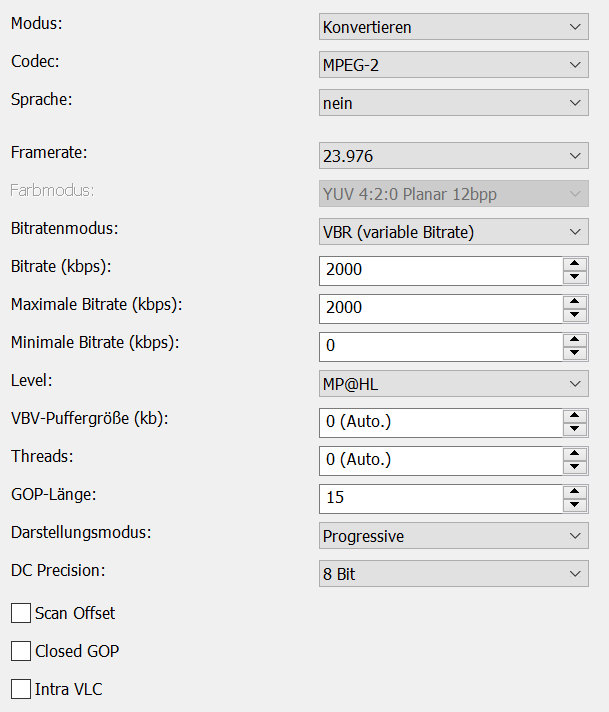Decrease Bitrate (kbps) with down arrow
609x712 pixels.
tap(575, 277)
